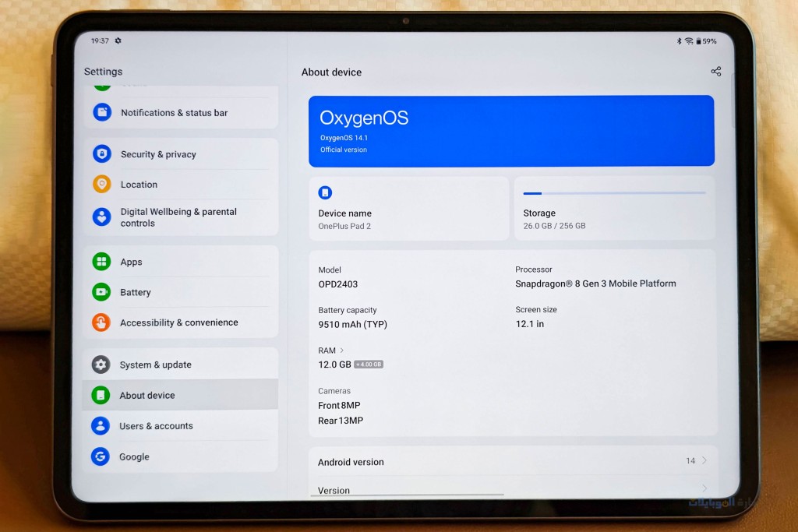Tap the orange Accessibility hand icon
This screenshot has height=532, width=798.
pos(101,322)
